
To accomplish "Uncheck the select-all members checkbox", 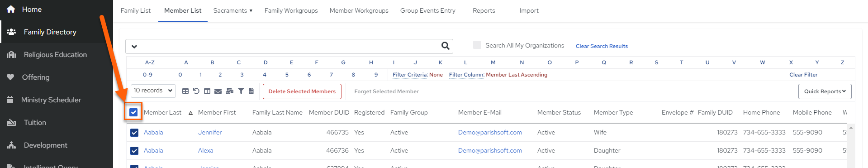I will pyautogui.click(x=133, y=112).
